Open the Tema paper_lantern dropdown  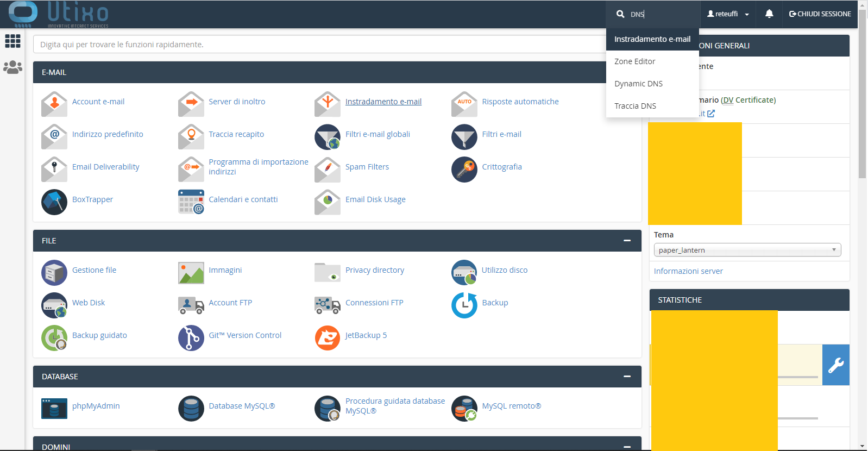[747, 250]
